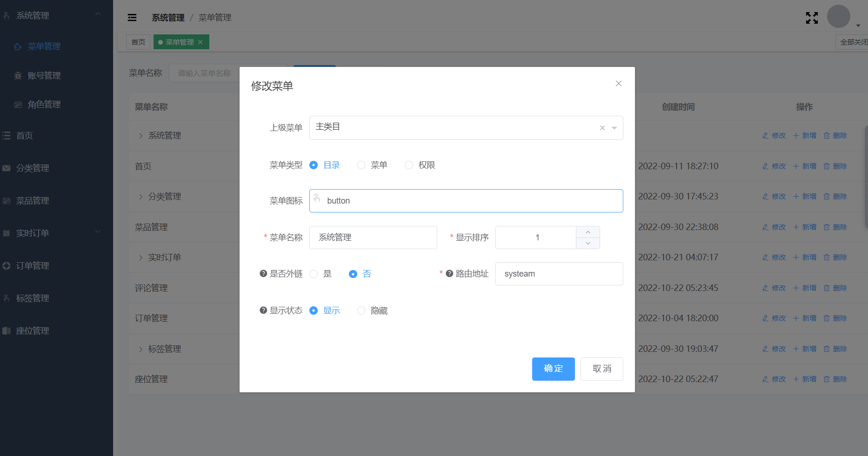Select 目录 menu type
The image size is (868, 456).
[325, 165]
